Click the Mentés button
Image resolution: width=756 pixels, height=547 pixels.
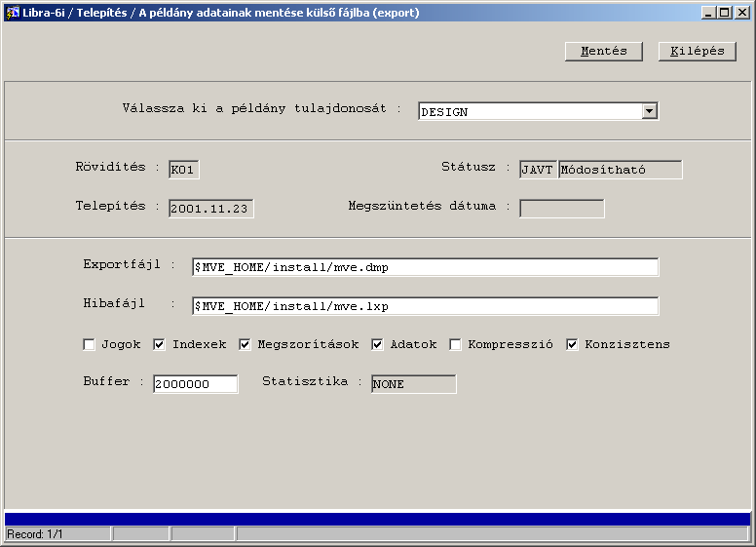pyautogui.click(x=604, y=51)
